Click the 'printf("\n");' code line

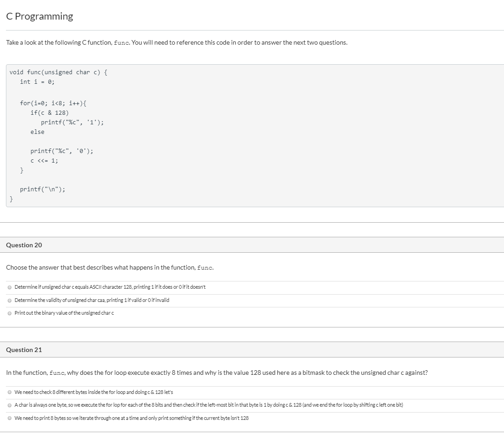point(42,189)
